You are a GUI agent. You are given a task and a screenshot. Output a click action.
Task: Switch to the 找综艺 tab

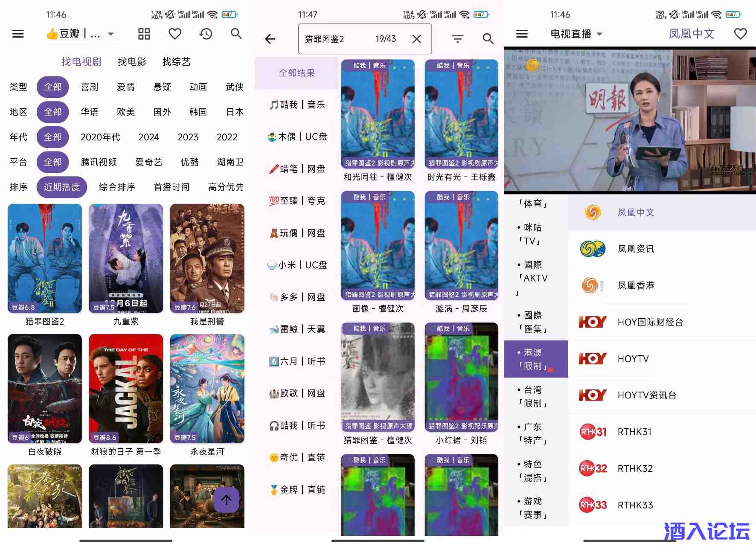pyautogui.click(x=176, y=62)
